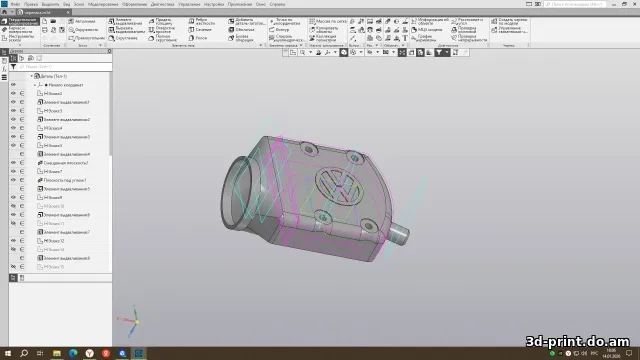Select the Autoline (Автолиния) sketch tool
640x360 pixels.
tap(82, 21)
